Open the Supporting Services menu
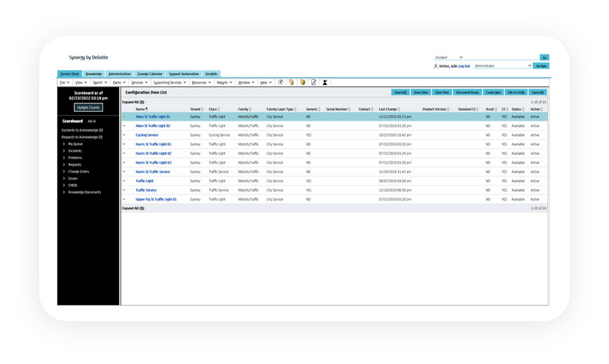Image resolution: width=609 pixels, height=364 pixels. (x=170, y=83)
